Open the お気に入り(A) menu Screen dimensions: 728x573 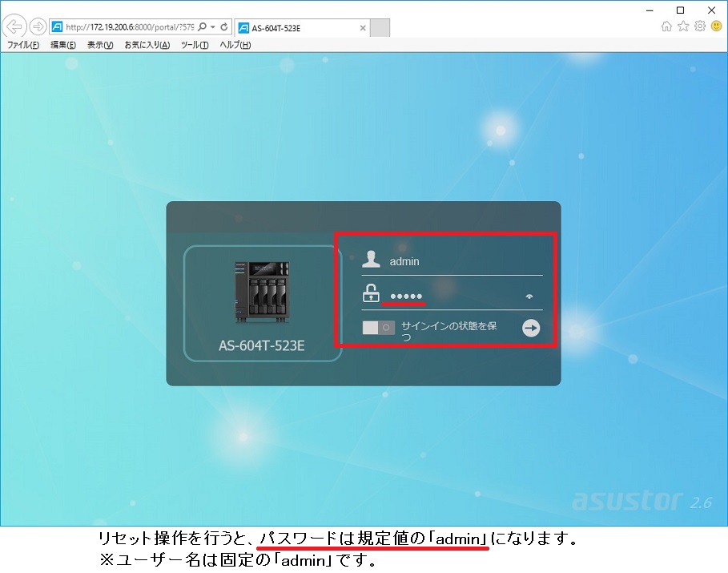(x=147, y=45)
